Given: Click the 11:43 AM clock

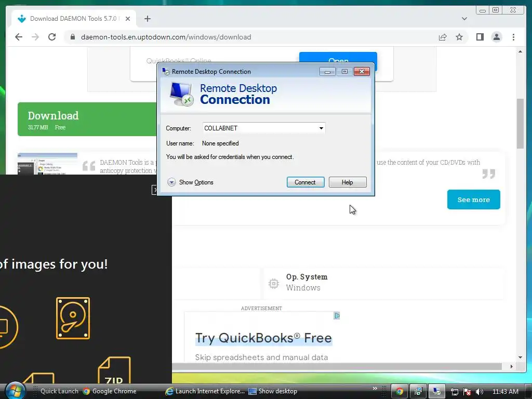Looking at the screenshot, I should pos(505,392).
